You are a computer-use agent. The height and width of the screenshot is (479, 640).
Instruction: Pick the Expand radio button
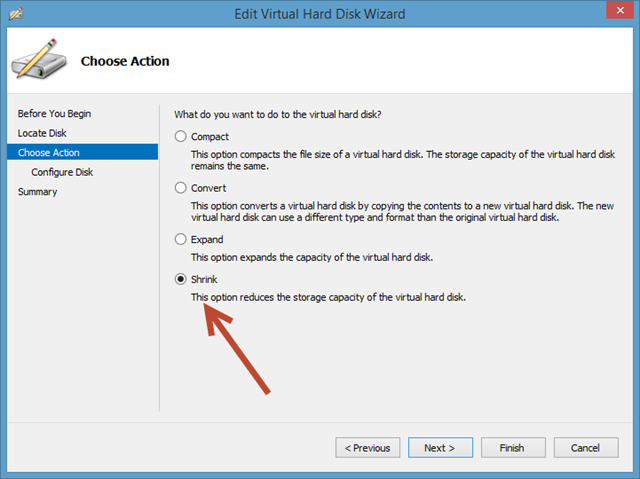click(180, 239)
